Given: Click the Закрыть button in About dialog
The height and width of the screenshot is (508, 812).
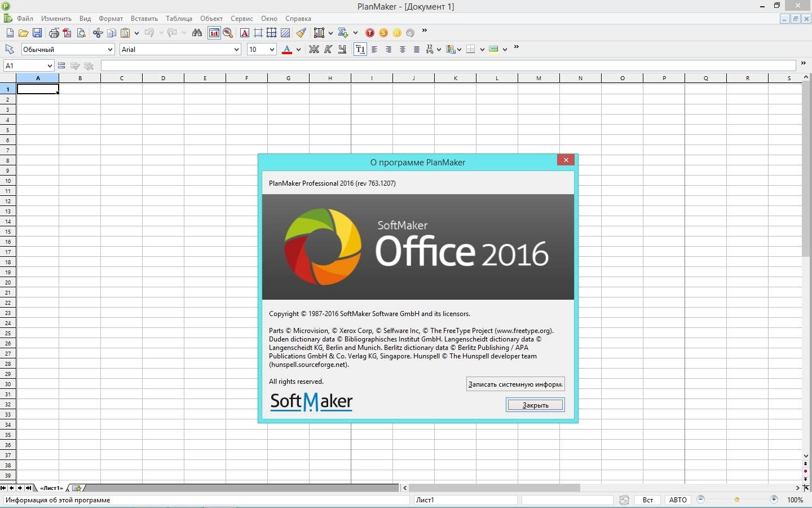Looking at the screenshot, I should click(535, 405).
